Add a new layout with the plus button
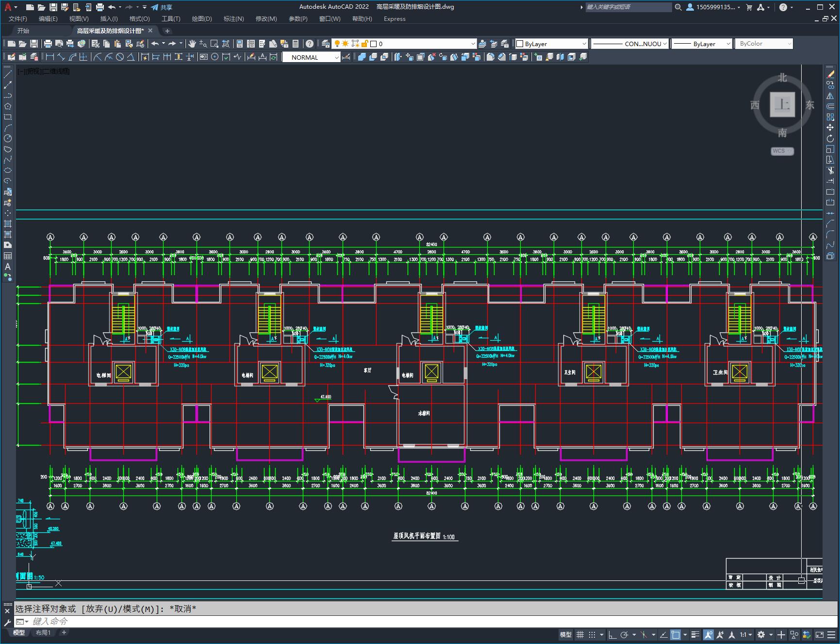Image resolution: width=840 pixels, height=644 pixels. pos(64,632)
